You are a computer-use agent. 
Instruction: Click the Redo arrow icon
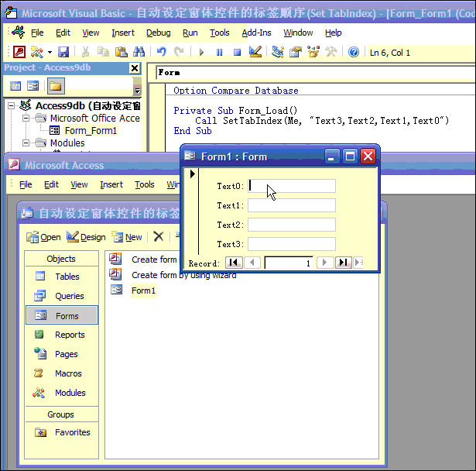(x=179, y=52)
